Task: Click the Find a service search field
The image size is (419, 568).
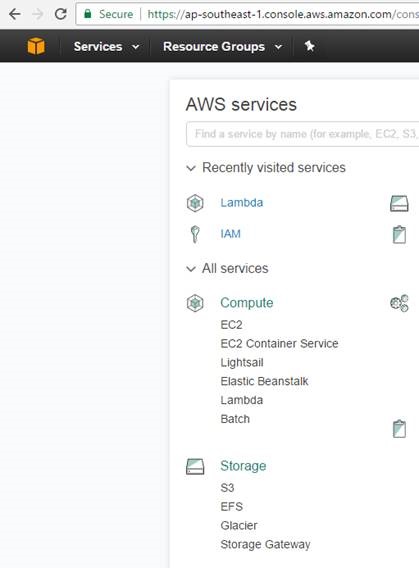Action: point(302,134)
